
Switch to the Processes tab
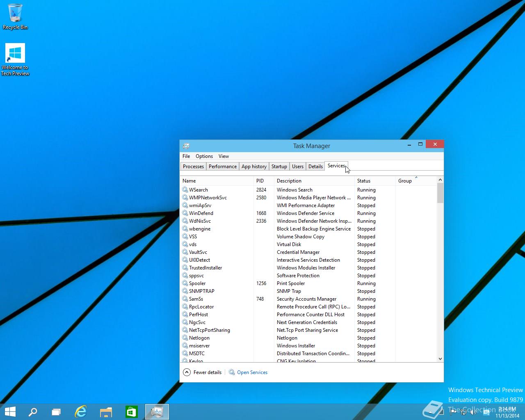pos(193,166)
